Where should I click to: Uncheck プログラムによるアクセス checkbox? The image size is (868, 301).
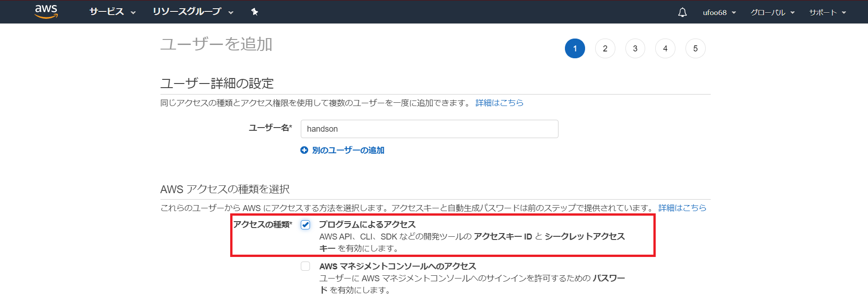305,224
